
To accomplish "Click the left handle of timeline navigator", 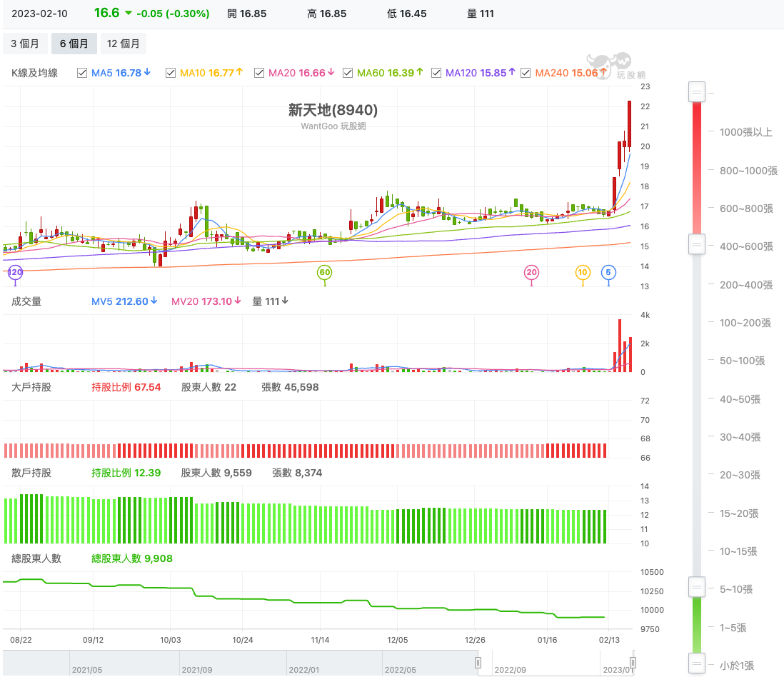I will coord(478,663).
